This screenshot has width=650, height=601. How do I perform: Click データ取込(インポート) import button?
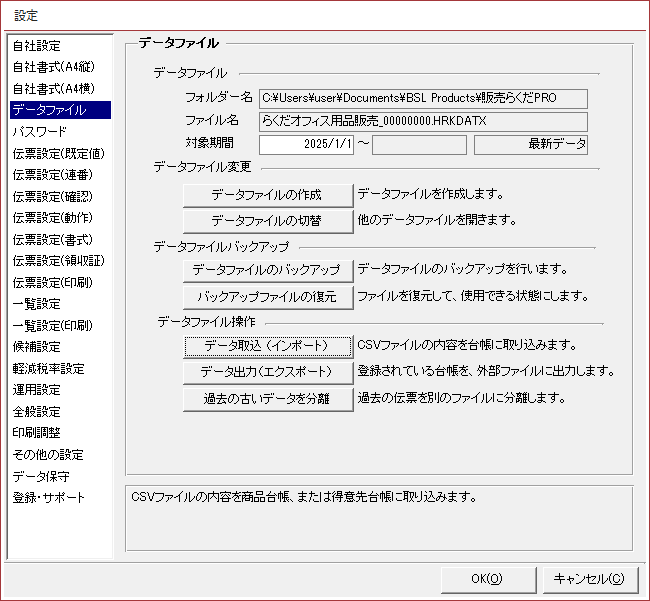(x=267, y=346)
